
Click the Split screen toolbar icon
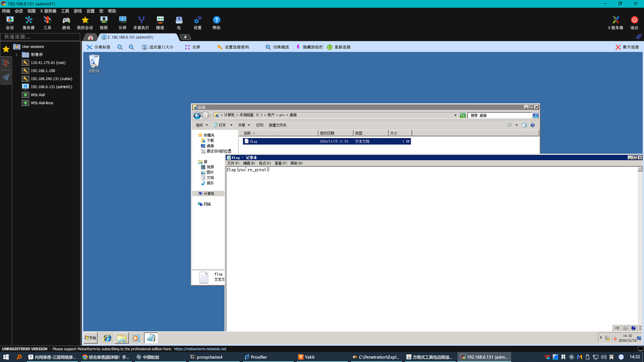(122, 23)
